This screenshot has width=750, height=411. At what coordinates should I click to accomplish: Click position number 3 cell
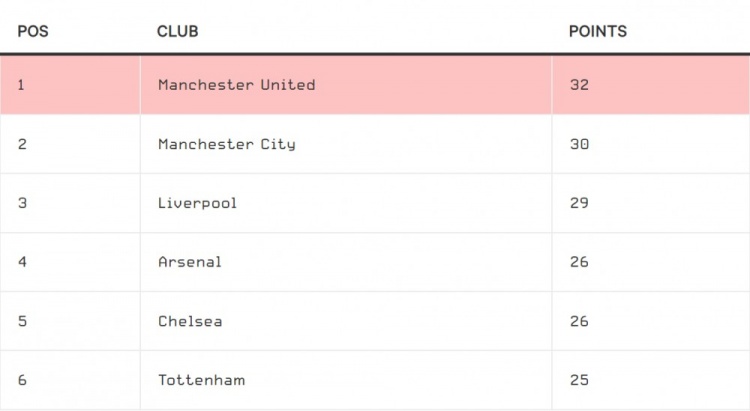point(70,203)
